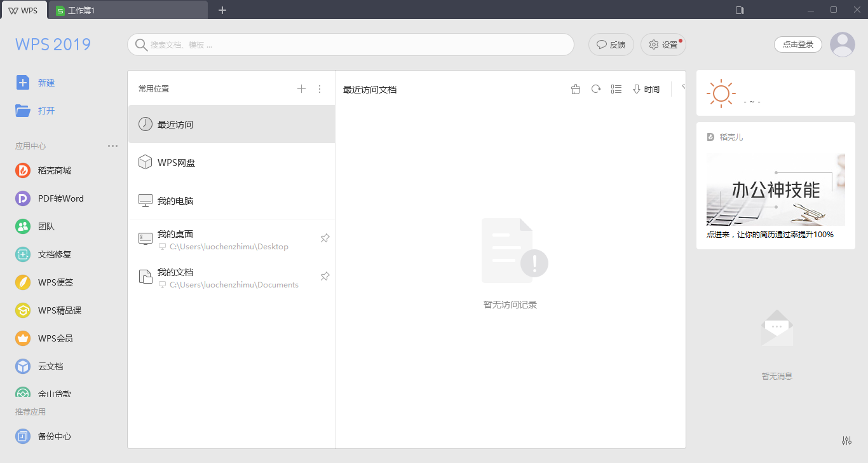Open 云文档 from the sidebar

tap(39, 366)
